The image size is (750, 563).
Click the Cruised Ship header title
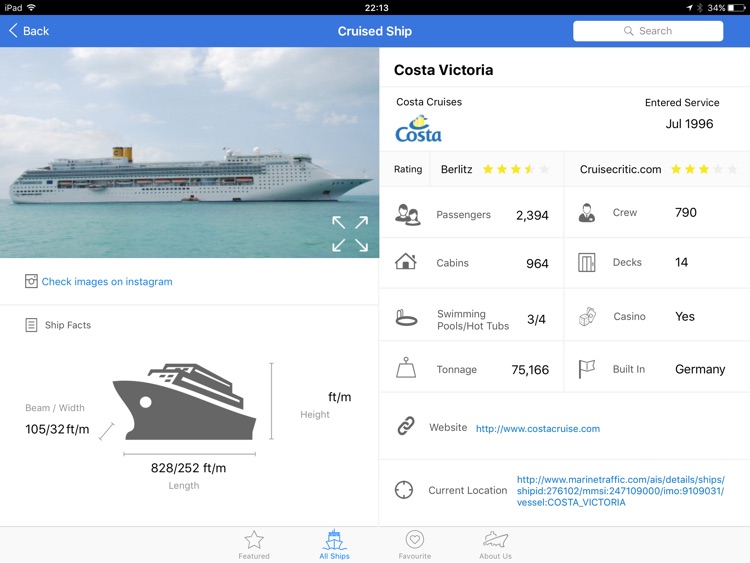pyautogui.click(x=375, y=31)
